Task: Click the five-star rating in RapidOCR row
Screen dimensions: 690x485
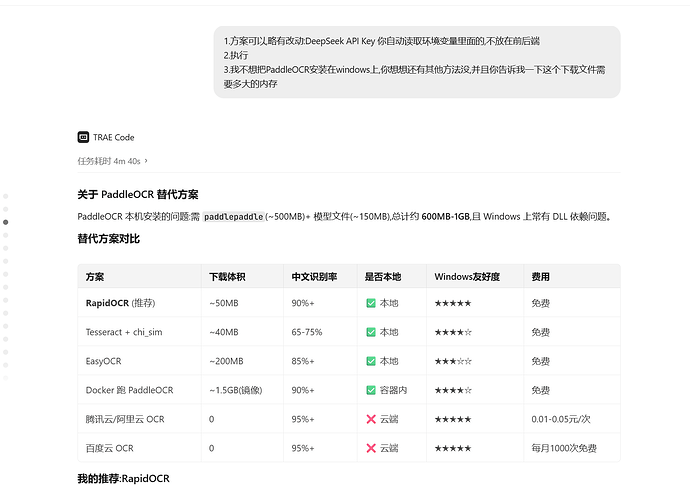Action: (x=453, y=303)
